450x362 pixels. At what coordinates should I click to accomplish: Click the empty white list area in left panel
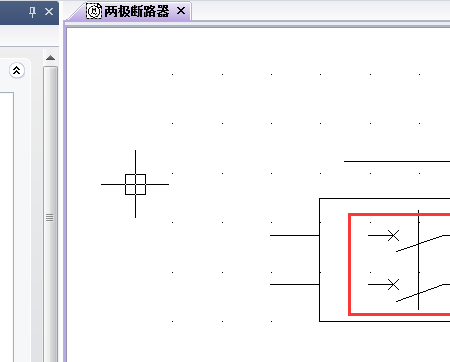click(7, 227)
